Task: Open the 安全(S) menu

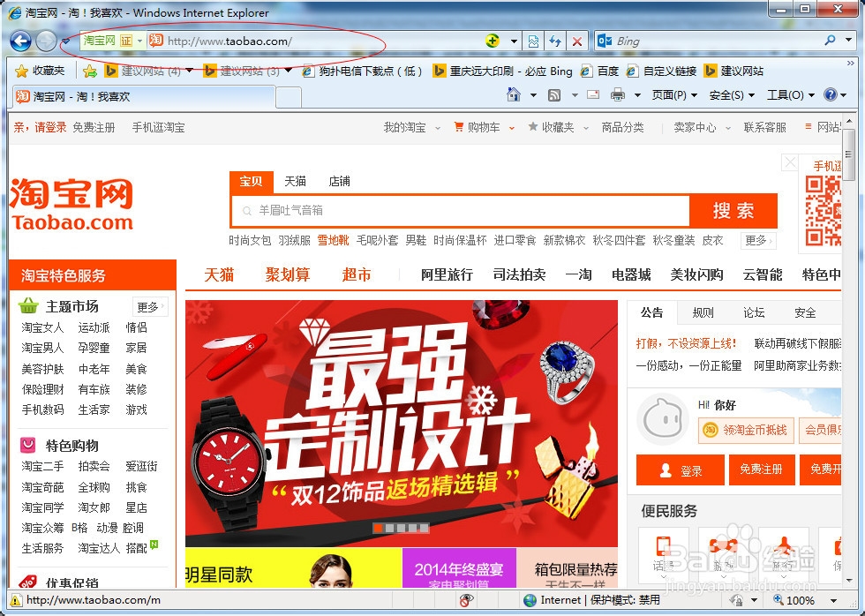Action: pyautogui.click(x=732, y=94)
